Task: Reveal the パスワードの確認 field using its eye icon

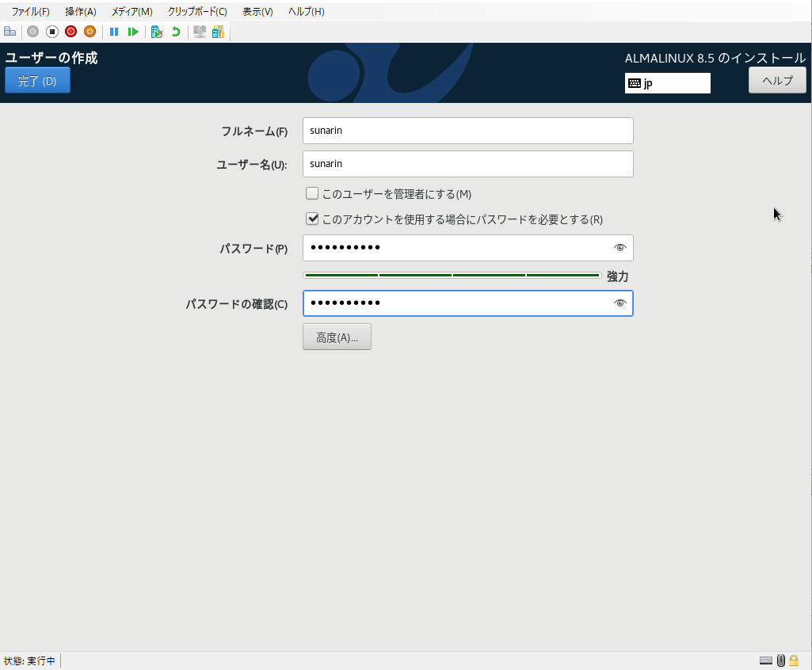Action: [619, 303]
